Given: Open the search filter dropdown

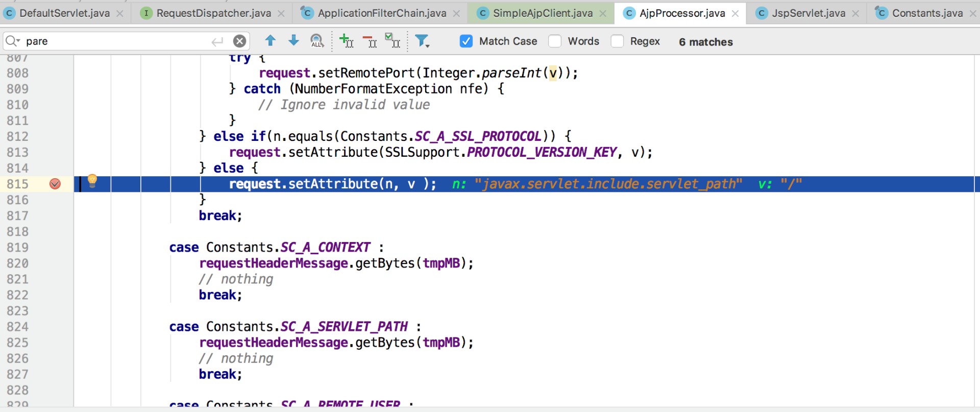Looking at the screenshot, I should [422, 41].
